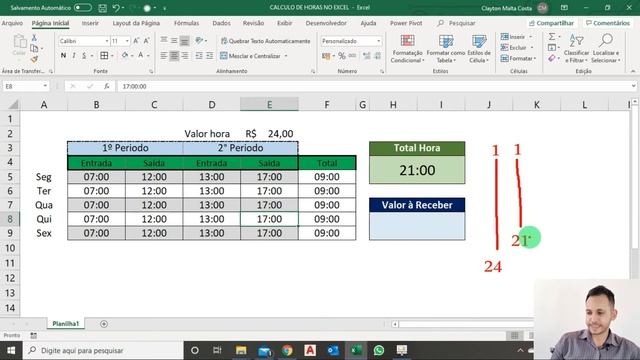This screenshot has height=360, width=640.
Task: Click the Fill down arrow icon
Action: point(552,48)
